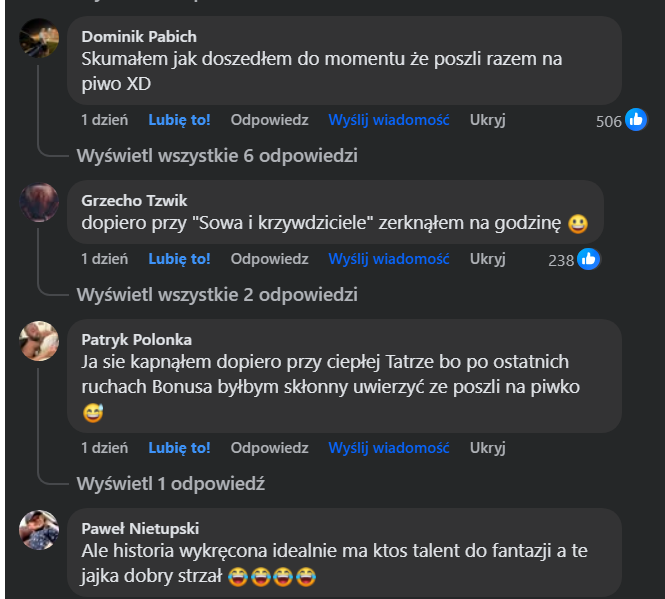
Task: Click Paweł Nietupski's avatar
Action: [39, 530]
